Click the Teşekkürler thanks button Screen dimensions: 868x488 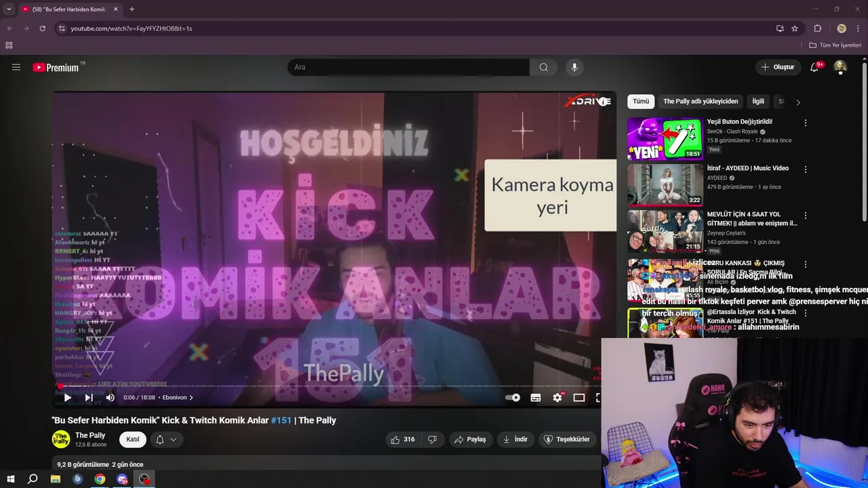[x=567, y=439]
